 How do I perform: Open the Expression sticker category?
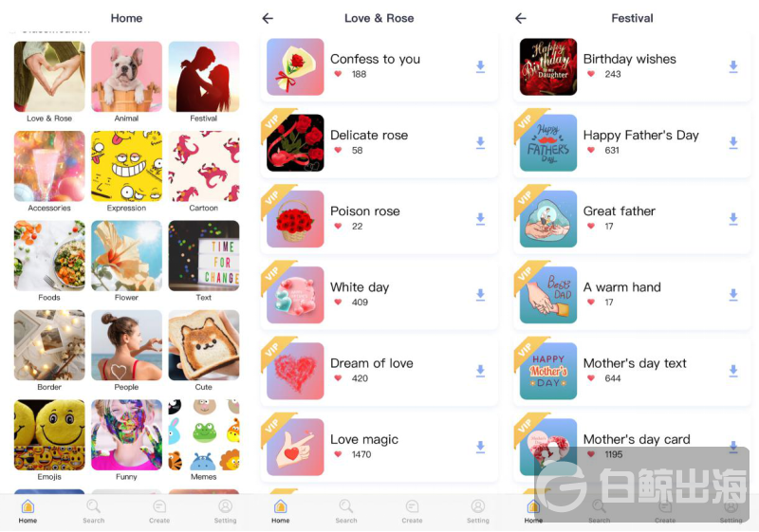(126, 172)
